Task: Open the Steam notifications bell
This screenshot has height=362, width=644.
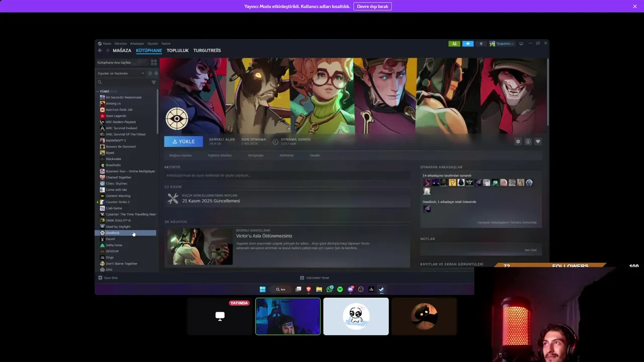Action: pos(481,44)
